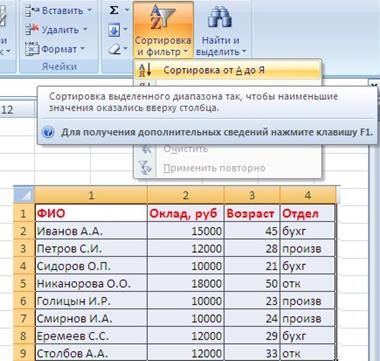Select Сортировка от А до Я
This screenshot has height=361, width=380.
pos(228,70)
